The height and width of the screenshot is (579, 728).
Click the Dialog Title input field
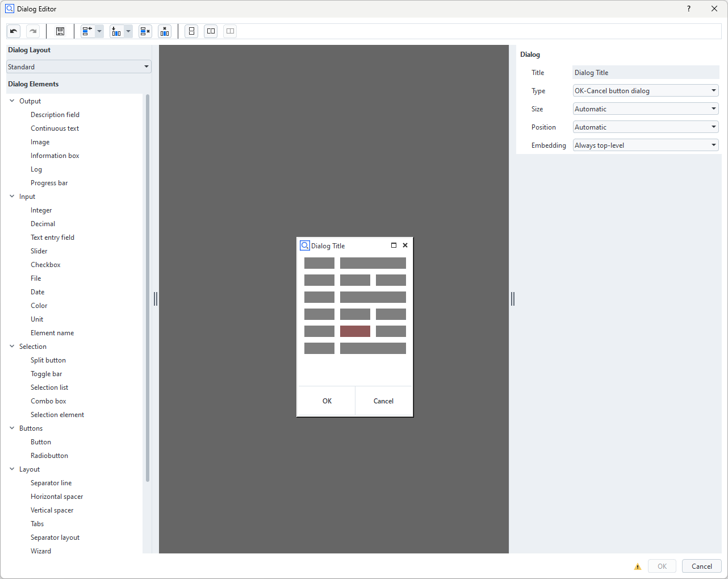[646, 73]
